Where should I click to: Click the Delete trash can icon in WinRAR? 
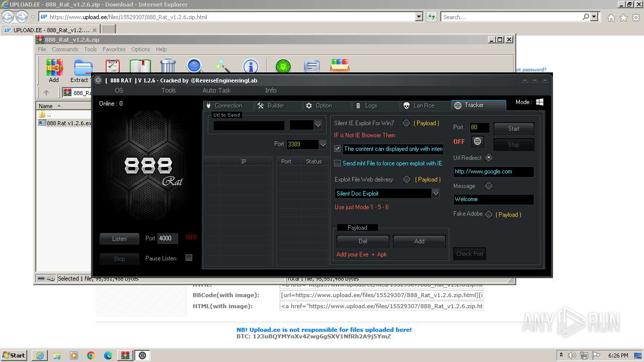tap(168, 66)
